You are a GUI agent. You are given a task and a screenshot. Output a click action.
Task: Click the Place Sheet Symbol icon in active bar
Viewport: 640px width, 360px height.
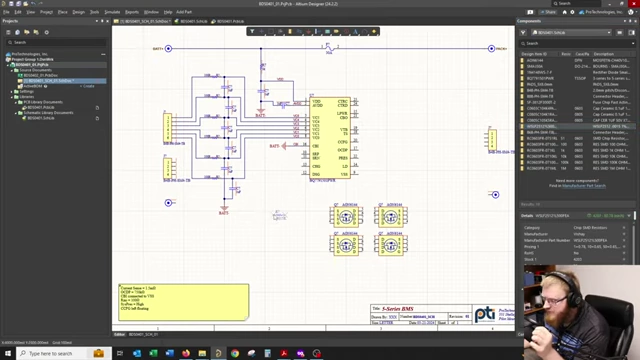(327, 31)
